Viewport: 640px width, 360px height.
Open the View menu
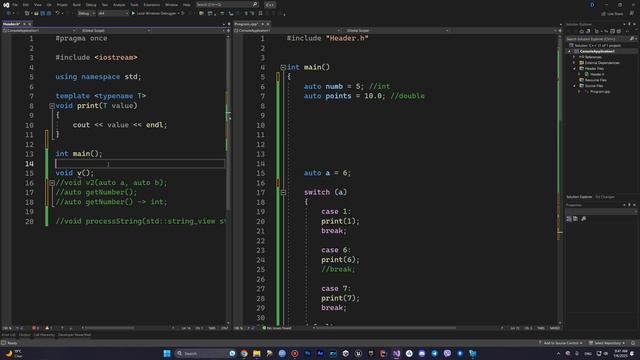(x=38, y=5)
